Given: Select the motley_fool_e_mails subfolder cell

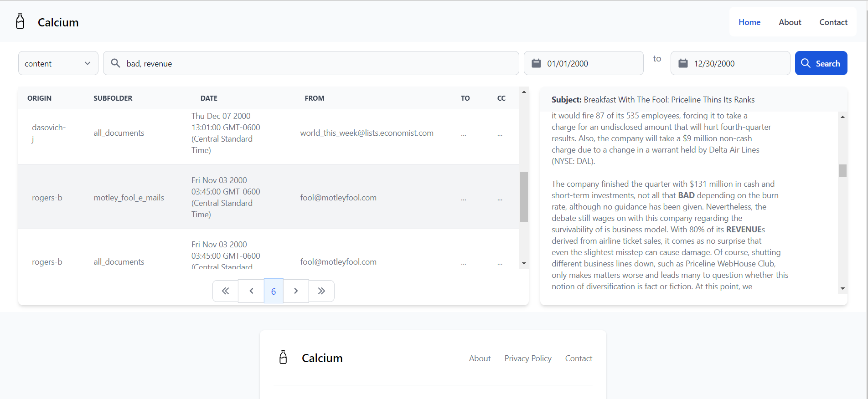Looking at the screenshot, I should click(x=129, y=198).
